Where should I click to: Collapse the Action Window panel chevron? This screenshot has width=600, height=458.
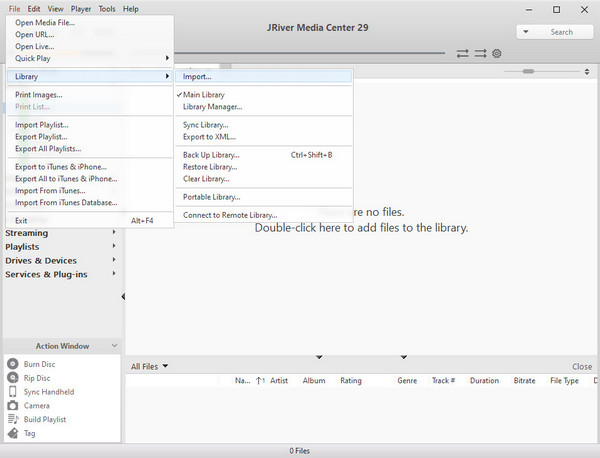(114, 346)
